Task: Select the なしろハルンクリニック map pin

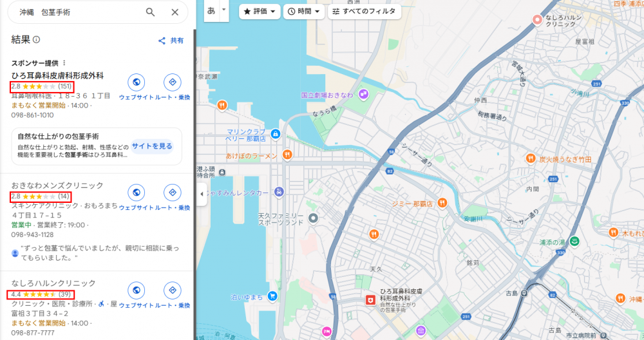Action: pos(537,19)
